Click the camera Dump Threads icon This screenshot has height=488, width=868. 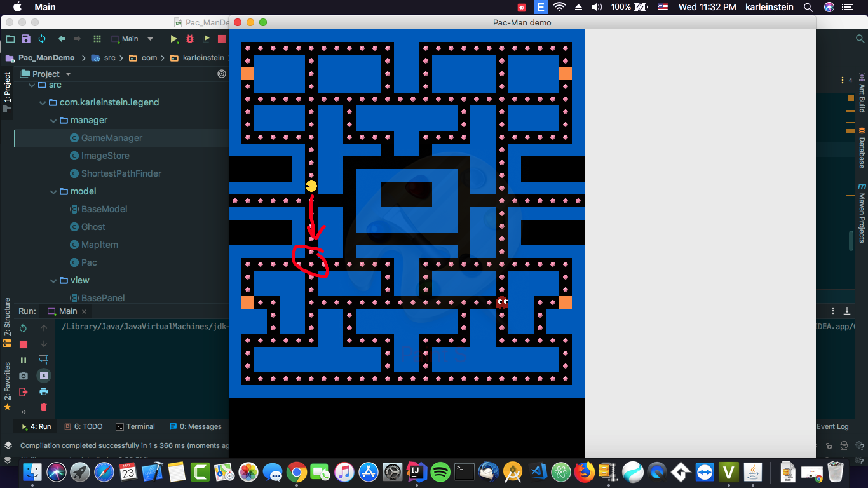[24, 376]
